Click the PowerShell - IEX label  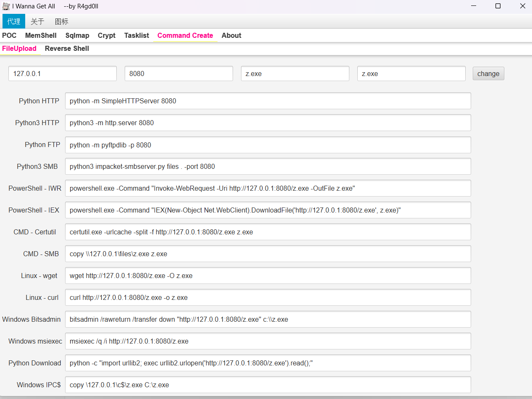[x=34, y=210]
